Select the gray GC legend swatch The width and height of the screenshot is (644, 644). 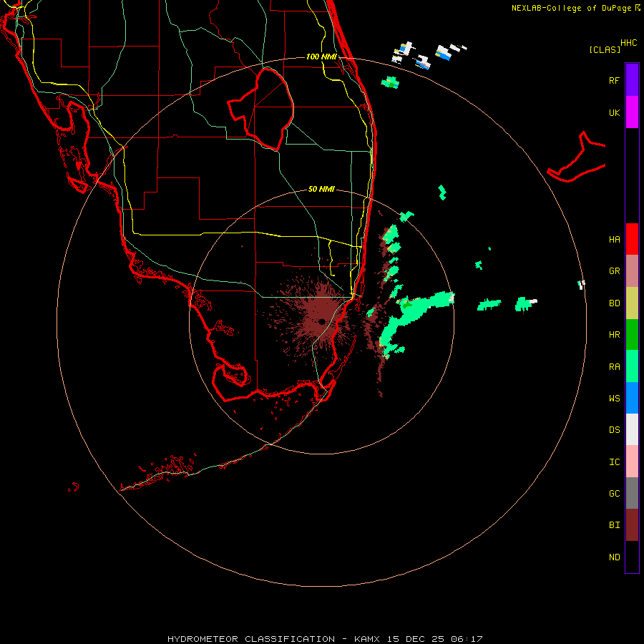point(632,493)
